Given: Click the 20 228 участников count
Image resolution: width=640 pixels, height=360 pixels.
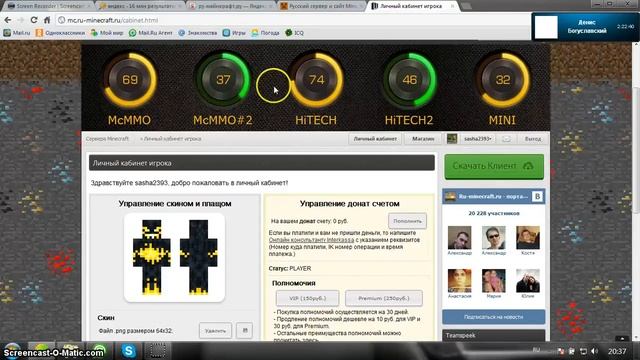Looking at the screenshot, I should tap(493, 213).
